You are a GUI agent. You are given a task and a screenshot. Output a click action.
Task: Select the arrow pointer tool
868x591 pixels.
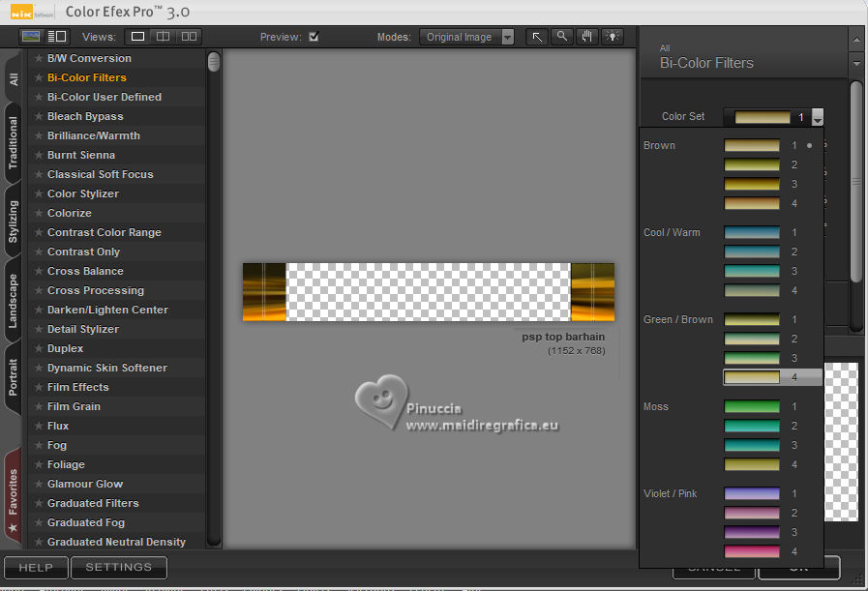click(x=536, y=37)
